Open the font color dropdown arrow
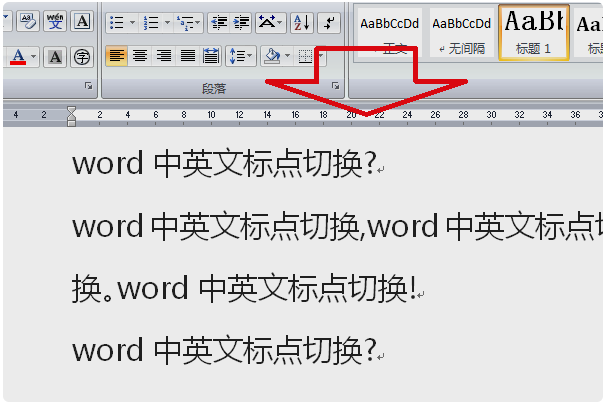Screen dimensions: 604x403 (34, 57)
